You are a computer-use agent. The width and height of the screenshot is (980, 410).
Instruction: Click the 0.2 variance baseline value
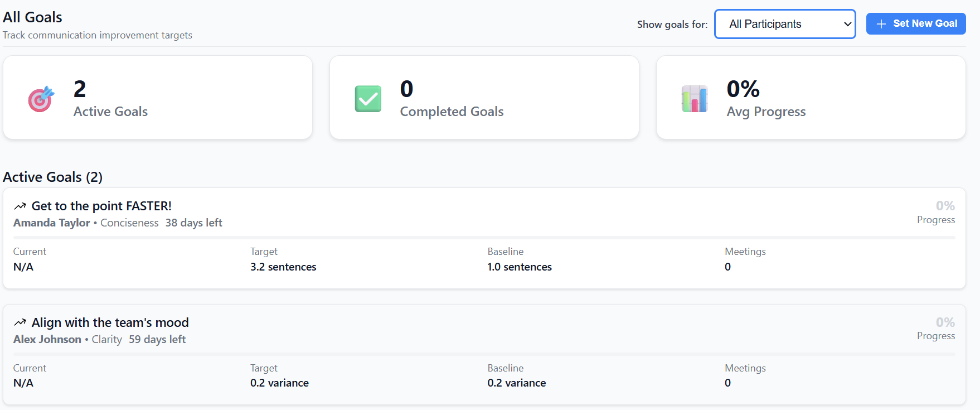click(x=517, y=383)
